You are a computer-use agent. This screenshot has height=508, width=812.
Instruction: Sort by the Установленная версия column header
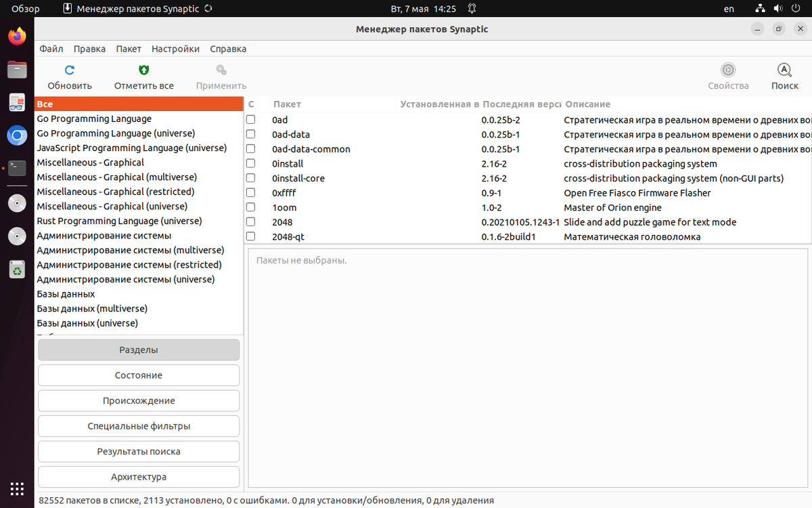point(438,104)
